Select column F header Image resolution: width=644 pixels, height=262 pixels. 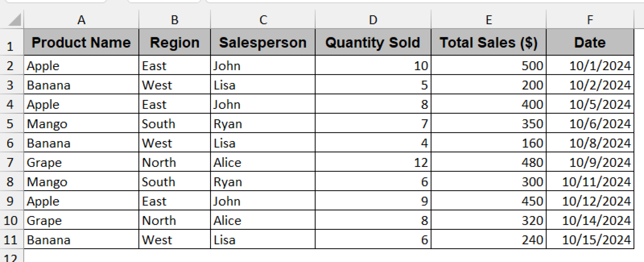tap(590, 20)
